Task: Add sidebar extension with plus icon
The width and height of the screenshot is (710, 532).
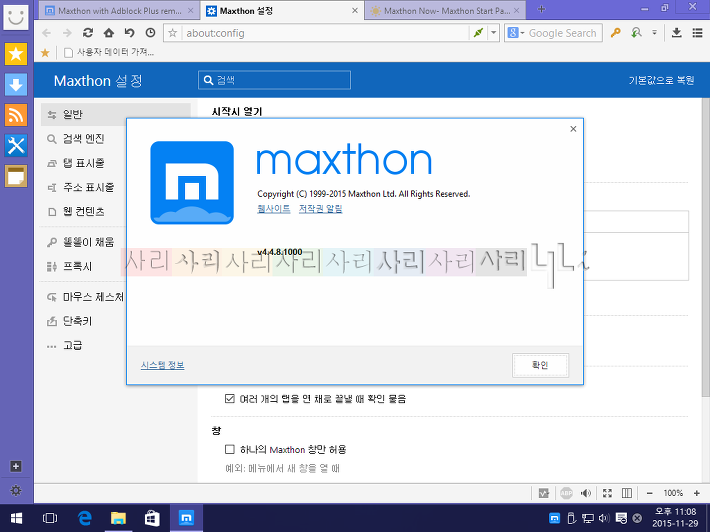Action: (16, 466)
